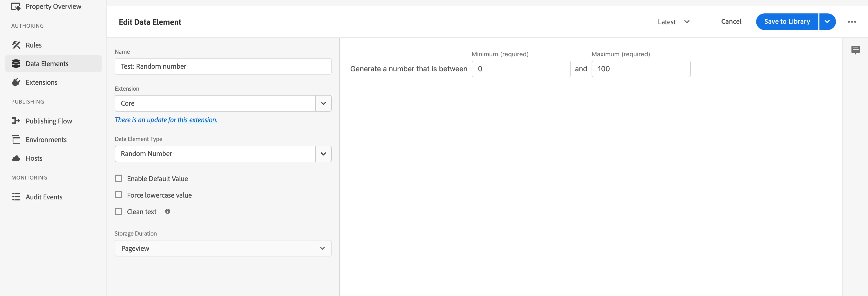Image resolution: width=868 pixels, height=296 pixels.
Task: Click the Publishing Flow arrow icon
Action: [x=16, y=121]
